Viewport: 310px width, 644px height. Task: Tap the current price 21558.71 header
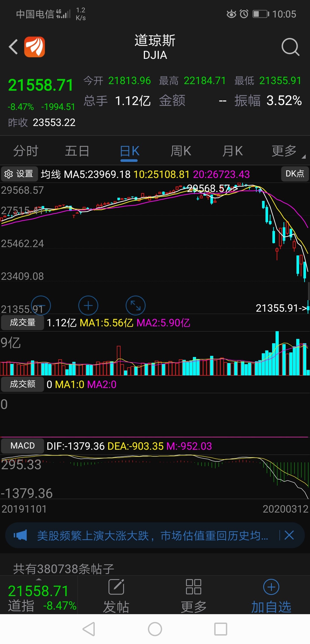coord(41,85)
